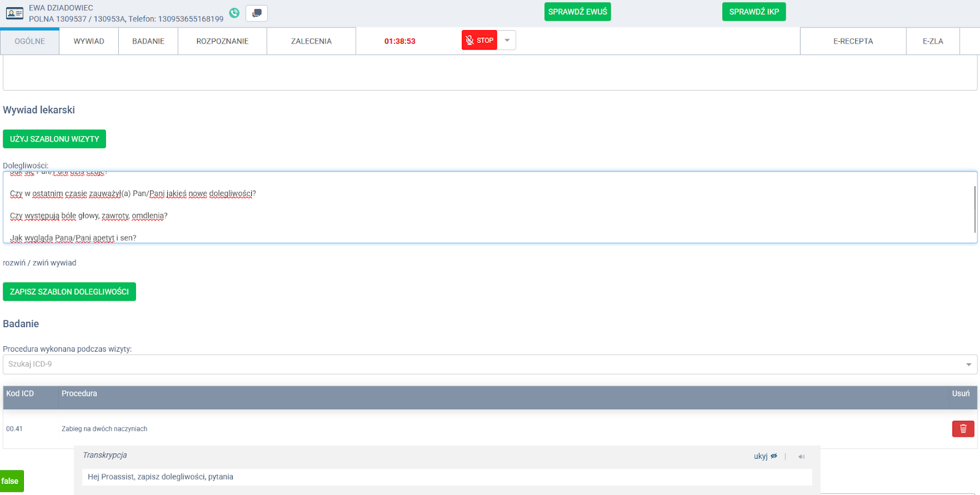This screenshot has width=980, height=495.
Task: Select the BADANIE tab
Action: point(148,41)
